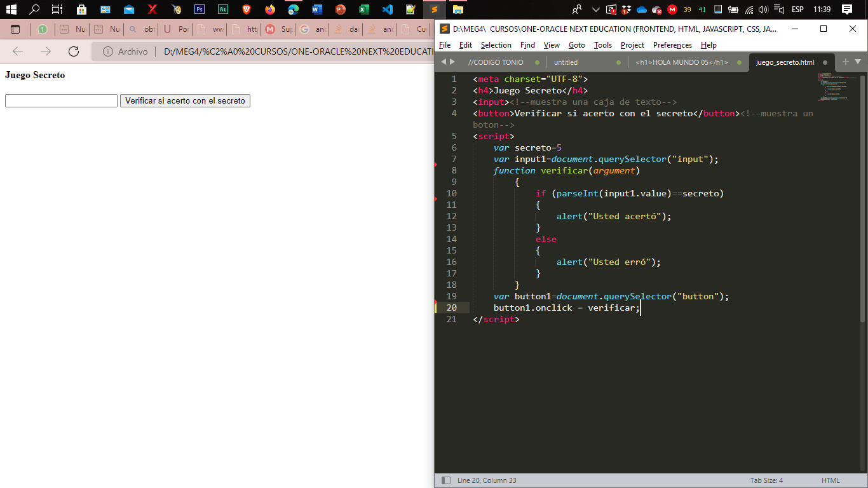Viewport: 868px width, 488px height.
Task: Switch to the untitled tab
Action: pyautogui.click(x=566, y=62)
